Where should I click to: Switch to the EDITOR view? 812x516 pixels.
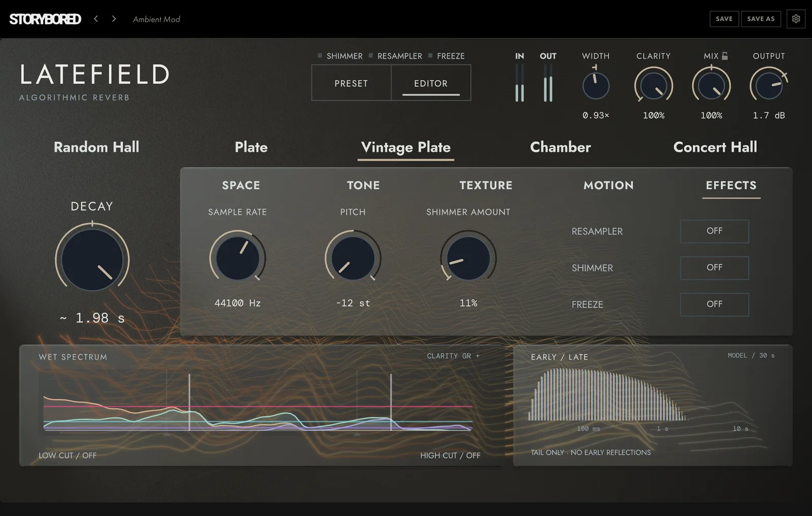pyautogui.click(x=431, y=83)
